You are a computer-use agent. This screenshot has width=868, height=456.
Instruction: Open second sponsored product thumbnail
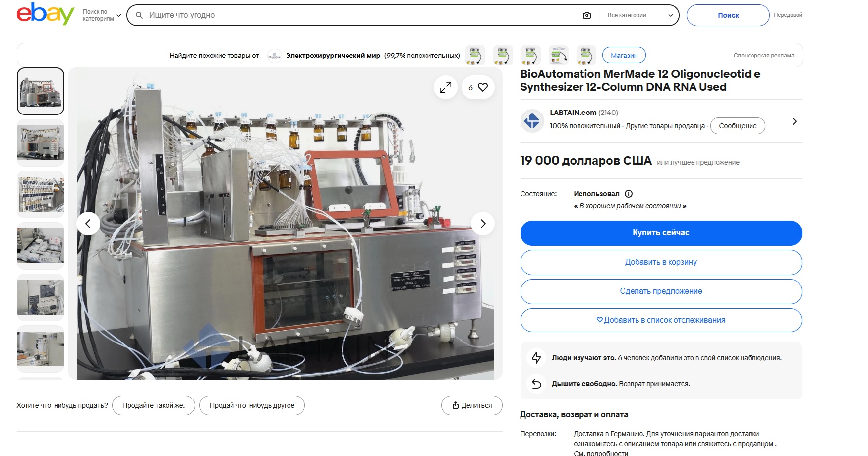(503, 56)
